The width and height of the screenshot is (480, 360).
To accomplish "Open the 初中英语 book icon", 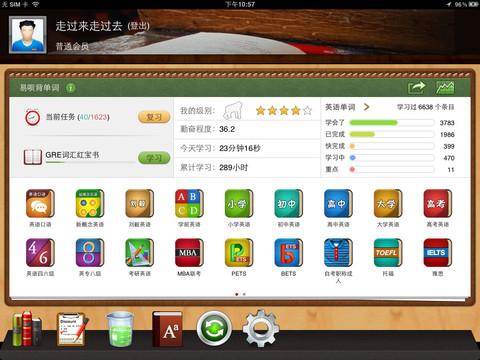I will coord(288,203).
